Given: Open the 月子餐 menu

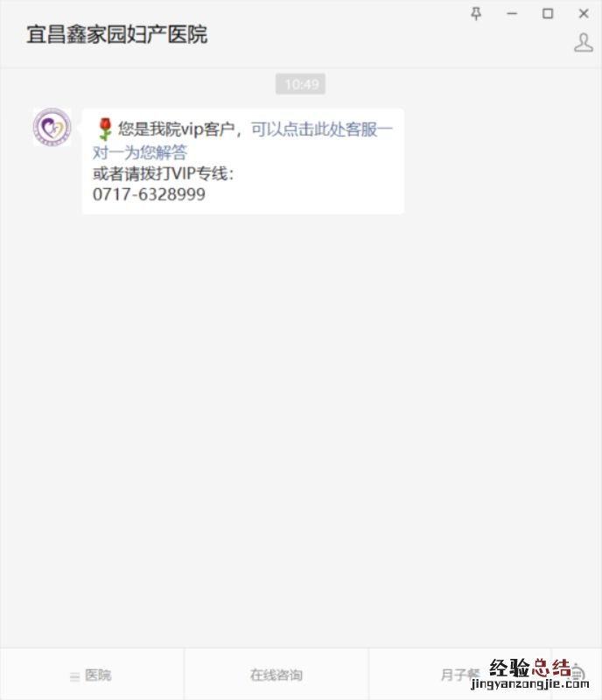Looking at the screenshot, I should pyautogui.click(x=460, y=675).
